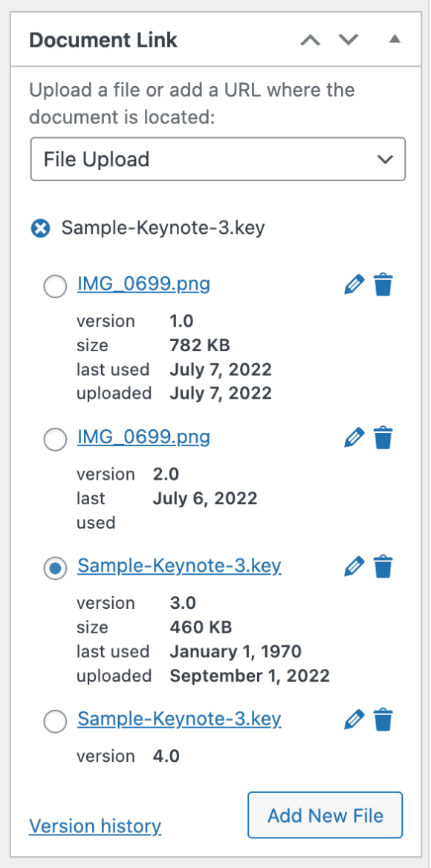Click the Add New File button

pos(325,815)
